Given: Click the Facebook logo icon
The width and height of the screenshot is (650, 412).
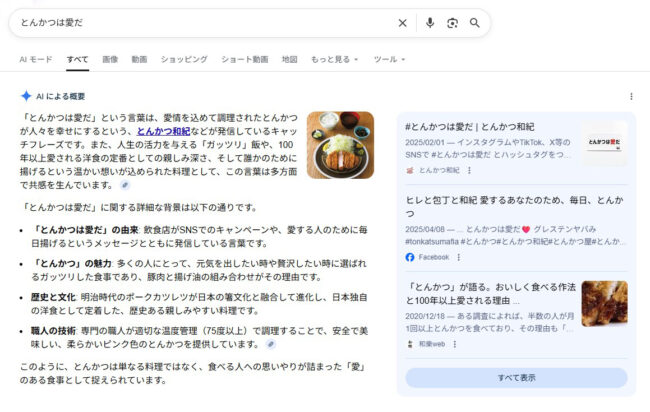Looking at the screenshot, I should [410, 257].
